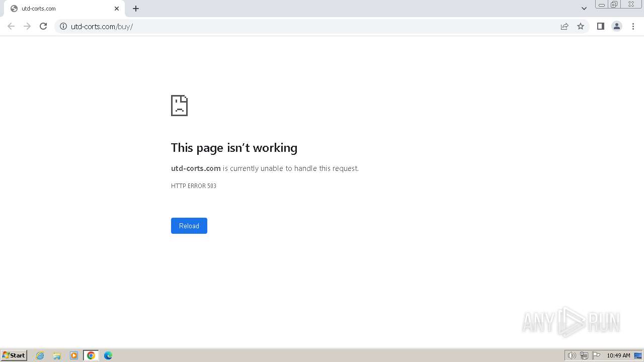Click the 10:49 AM clock
The width and height of the screenshot is (644, 362).
click(x=618, y=355)
